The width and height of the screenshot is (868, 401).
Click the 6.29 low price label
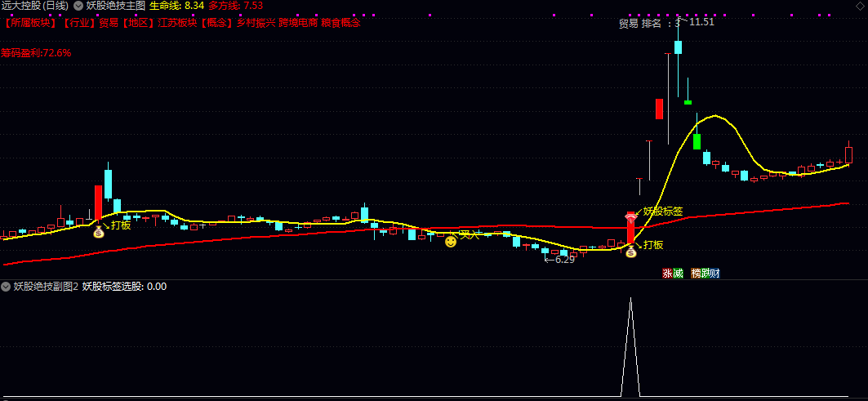tap(564, 259)
